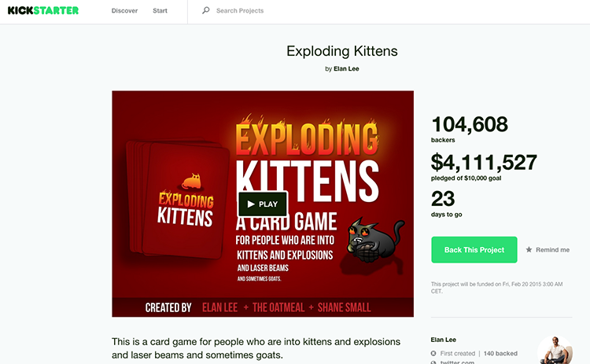The width and height of the screenshot is (590, 364).
Task: Open the Start menu item
Action: [x=160, y=11]
